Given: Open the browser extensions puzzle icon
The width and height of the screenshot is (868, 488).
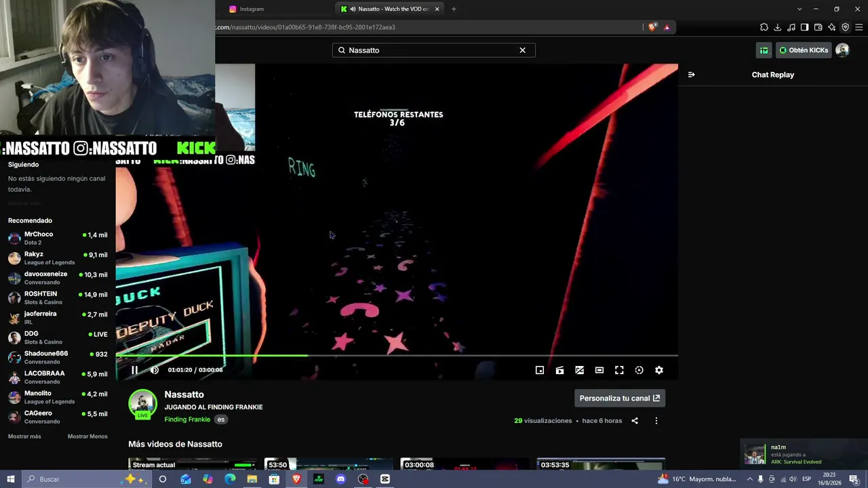Looking at the screenshot, I should (x=764, y=27).
